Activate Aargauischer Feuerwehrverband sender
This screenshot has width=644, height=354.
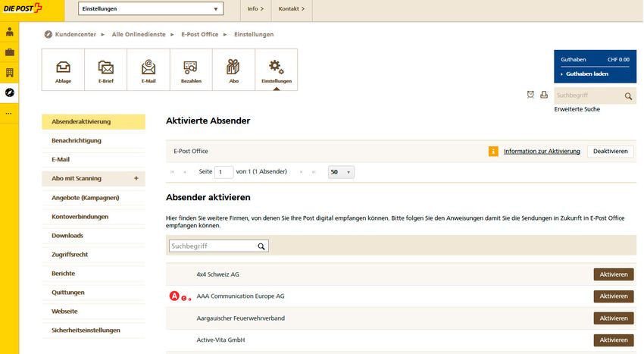pyautogui.click(x=613, y=318)
